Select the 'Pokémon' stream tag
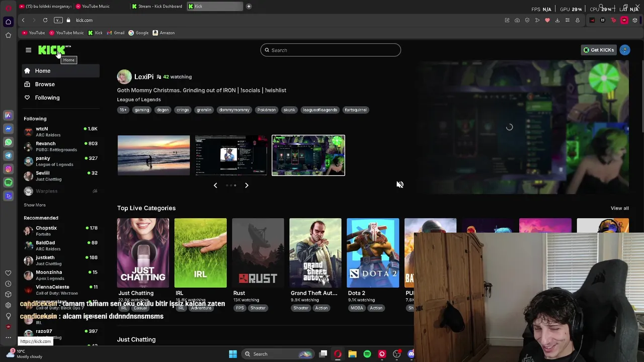 (x=266, y=110)
